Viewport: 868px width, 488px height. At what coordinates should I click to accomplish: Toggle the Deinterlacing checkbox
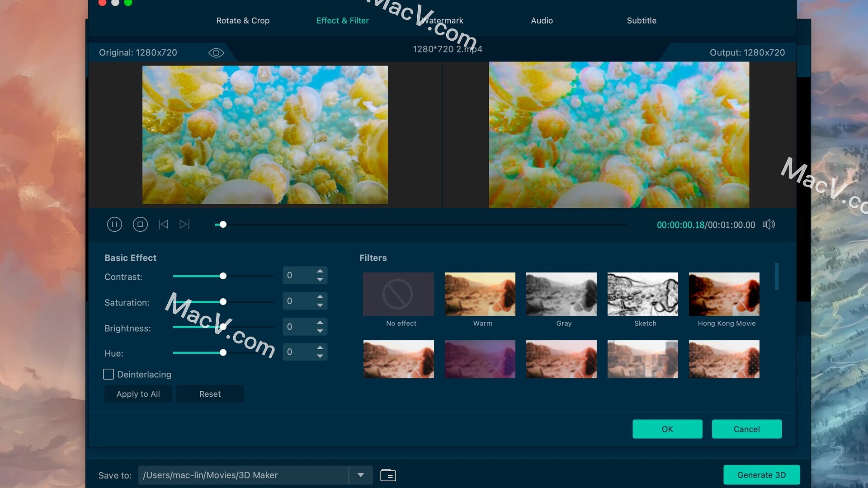click(x=108, y=374)
